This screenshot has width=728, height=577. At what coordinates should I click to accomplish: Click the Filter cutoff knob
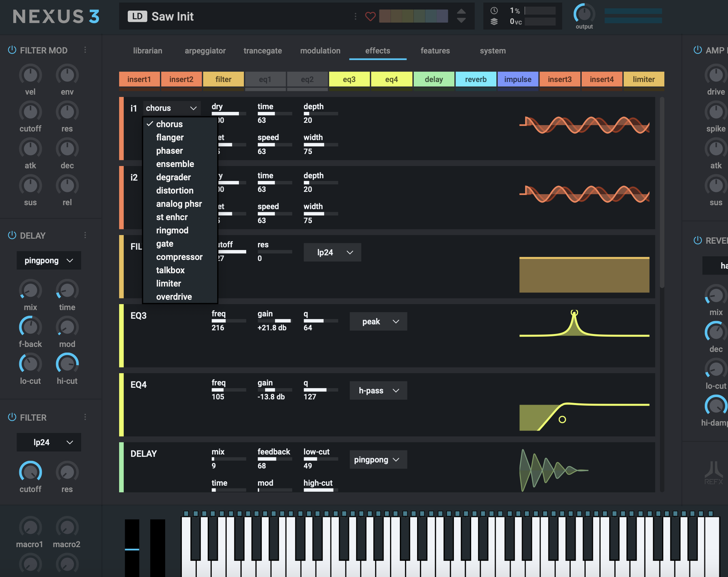(31, 472)
